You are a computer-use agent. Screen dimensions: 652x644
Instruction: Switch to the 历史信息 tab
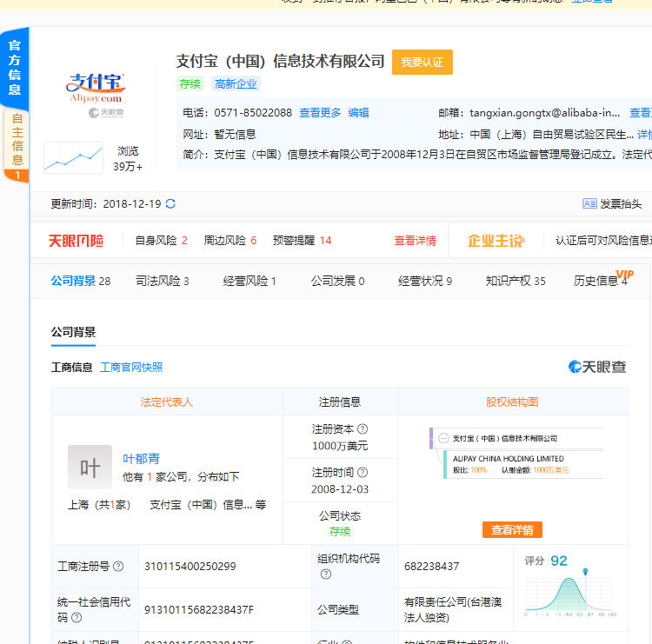pyautogui.click(x=600, y=281)
